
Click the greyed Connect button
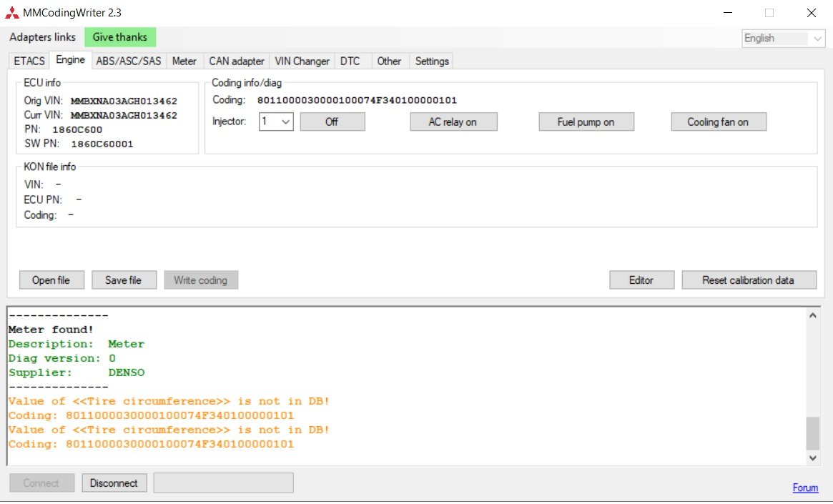tap(41, 483)
